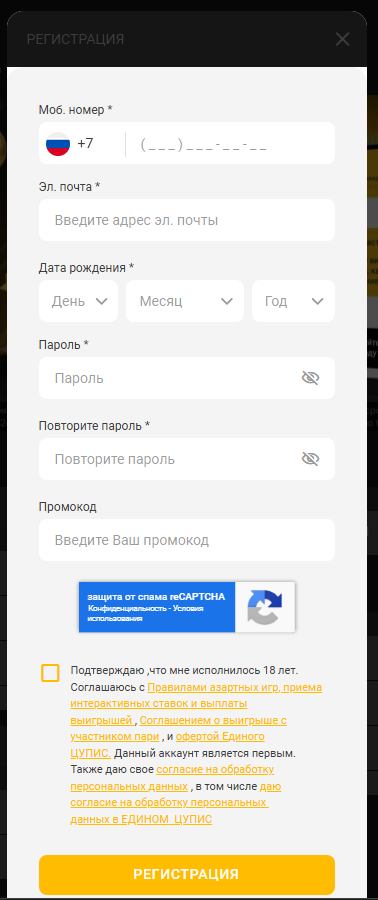Click the Пароль input field

pos(187,378)
